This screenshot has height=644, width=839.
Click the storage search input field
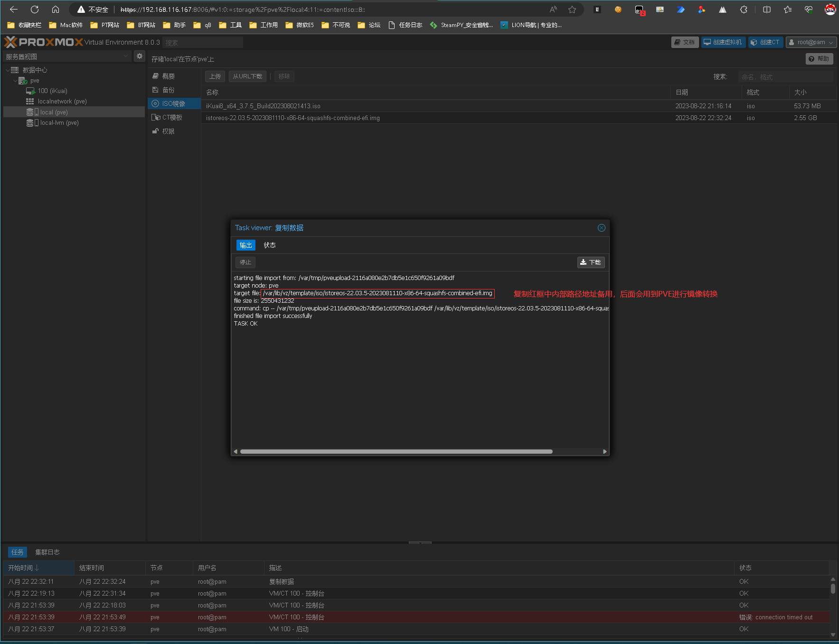coord(785,77)
